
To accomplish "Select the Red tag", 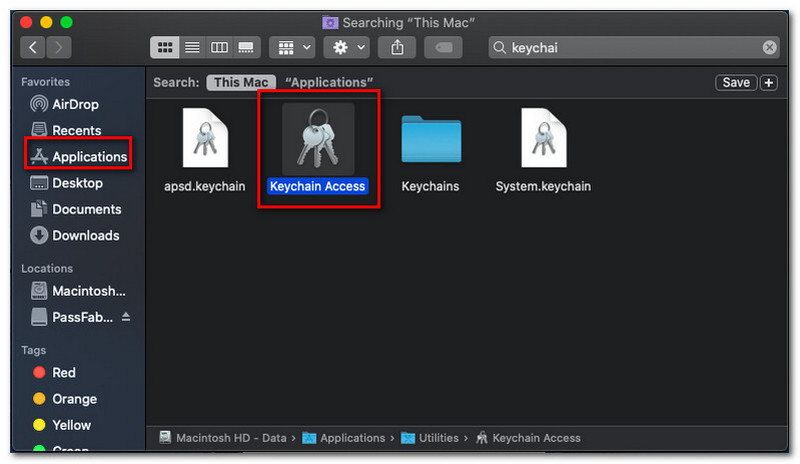I will (64, 373).
